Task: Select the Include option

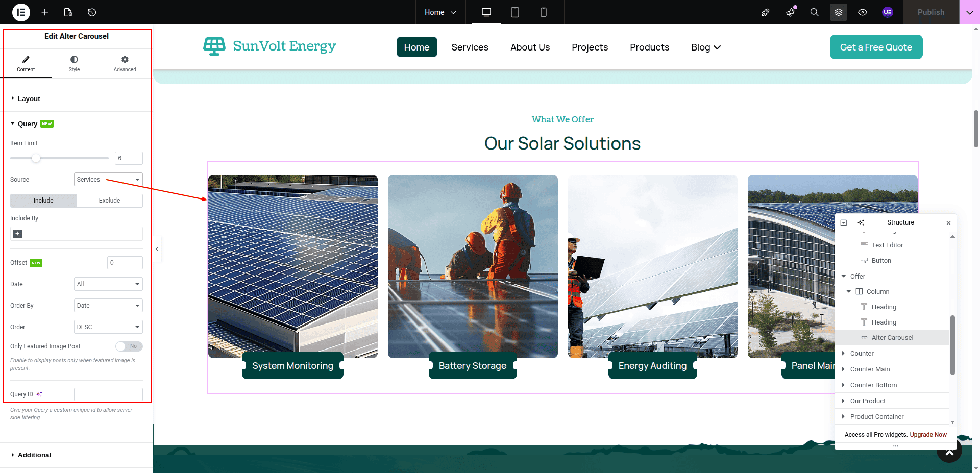Action: tap(43, 201)
